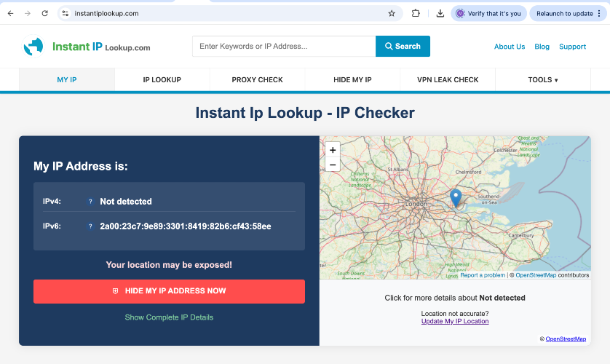The width and height of the screenshot is (610, 364).
Task: Click the Canterbury label on the map
Action: coord(521,235)
